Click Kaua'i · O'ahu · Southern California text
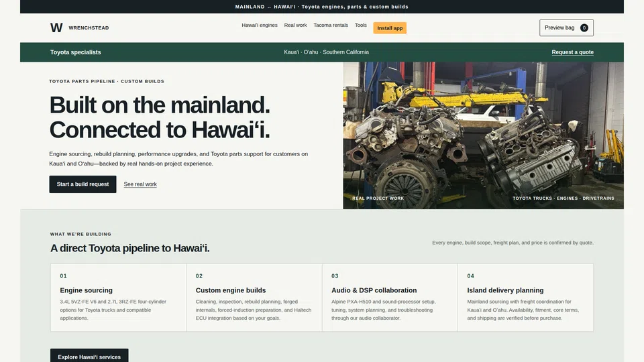This screenshot has height=362, width=644. [x=327, y=52]
